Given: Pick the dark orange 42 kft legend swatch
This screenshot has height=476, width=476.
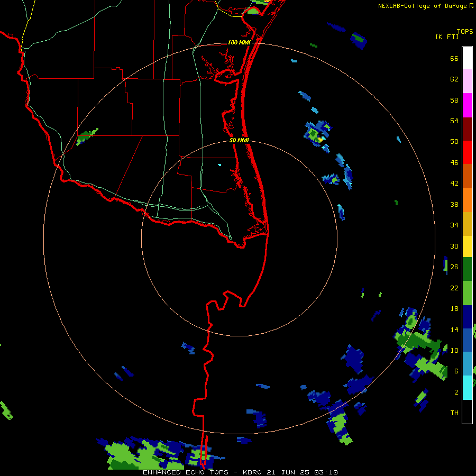Looking at the screenshot, I should [467, 176].
